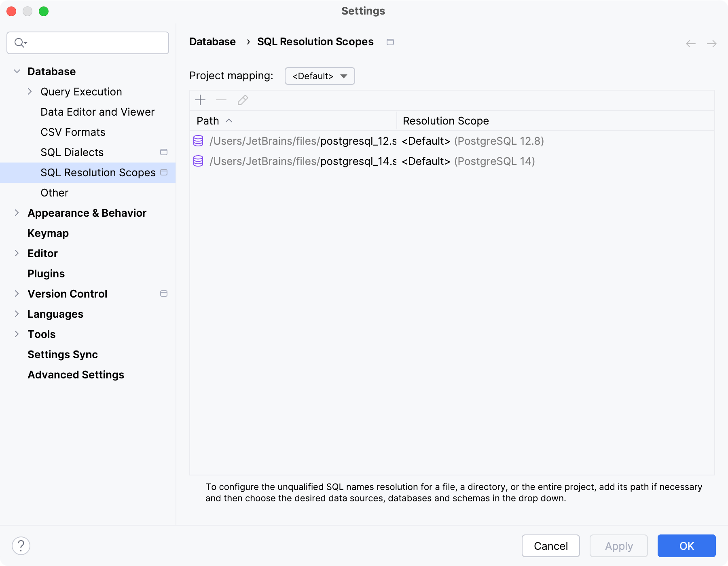
Task: Click project-level icon beside SQL Resolution Scopes heading
Action: pos(390,42)
